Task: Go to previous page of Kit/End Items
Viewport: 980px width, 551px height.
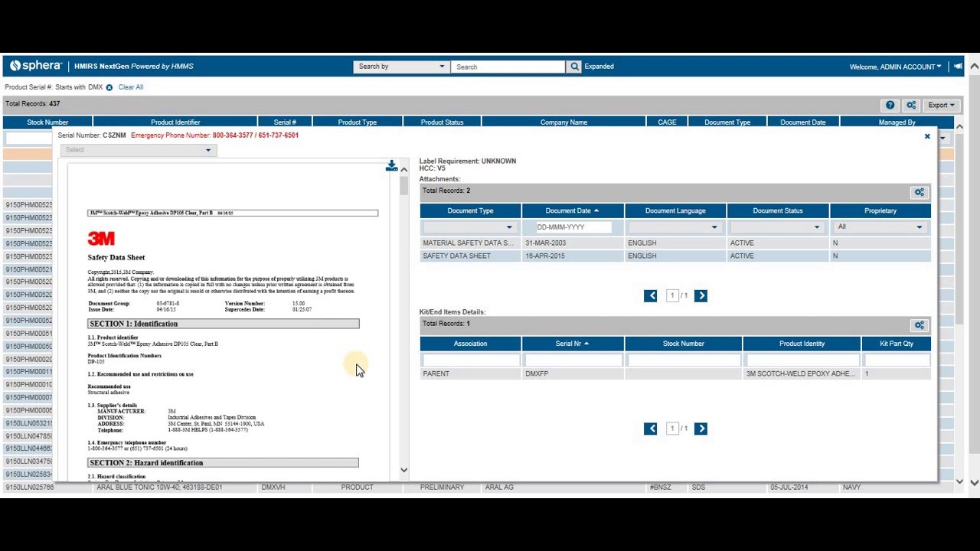Action: point(651,429)
